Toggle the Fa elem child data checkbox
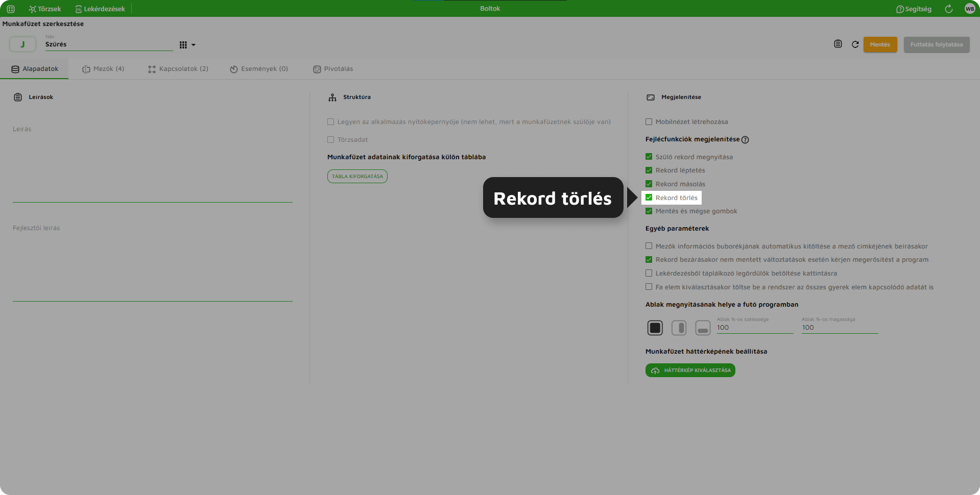 point(649,287)
